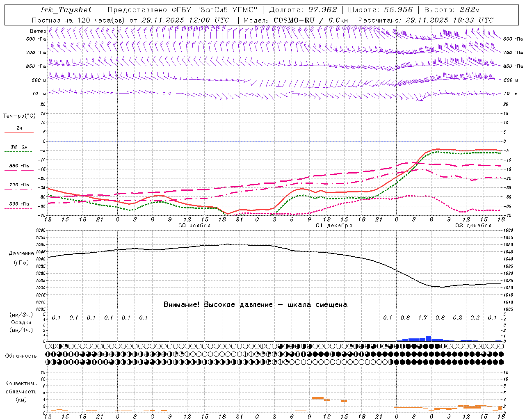
Task: Click the (мм/3ч.) precipitation unit label
Action: click(x=21, y=315)
